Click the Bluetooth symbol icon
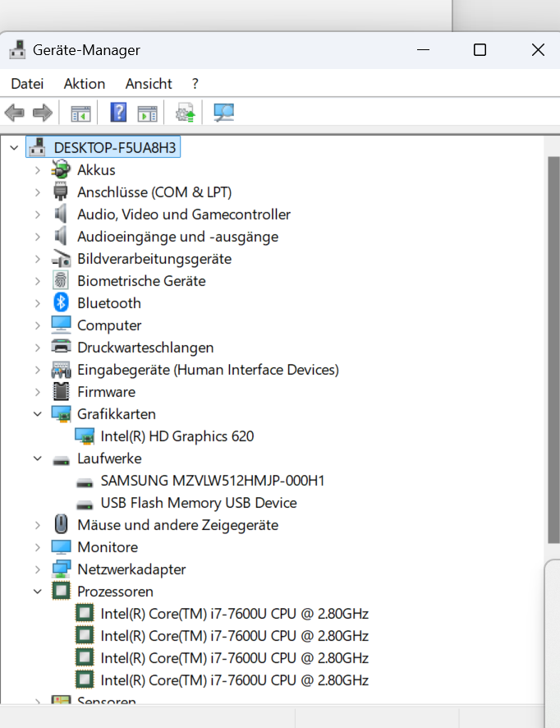560x728 pixels. point(61,302)
